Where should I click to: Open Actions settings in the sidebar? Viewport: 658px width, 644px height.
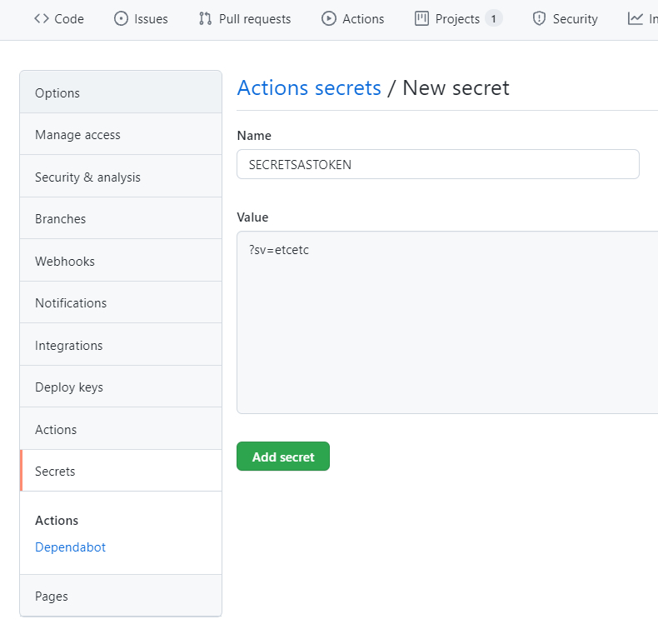(x=121, y=429)
